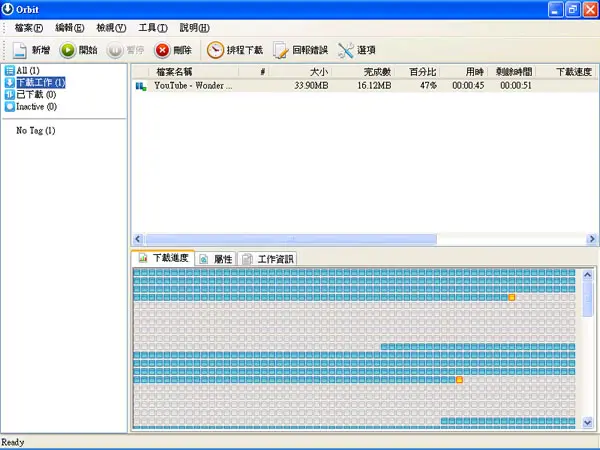Viewport: 600px width, 450px height.
Task: Click the horizontal scrollbar left arrow
Action: point(138,239)
